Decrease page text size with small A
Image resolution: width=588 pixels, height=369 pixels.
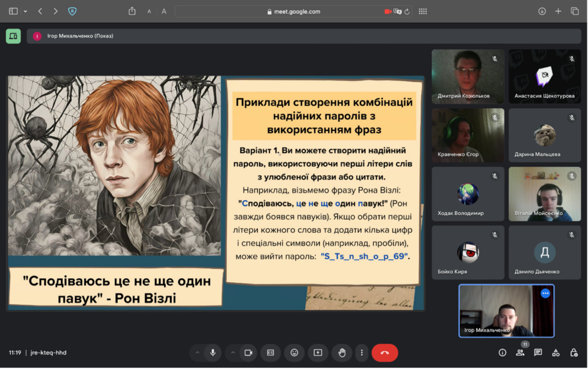(149, 11)
